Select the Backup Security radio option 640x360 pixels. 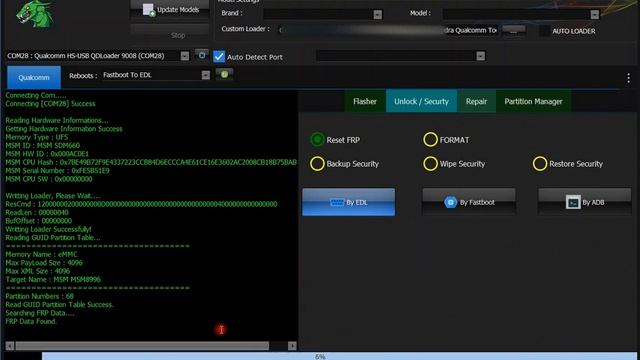coord(317,164)
